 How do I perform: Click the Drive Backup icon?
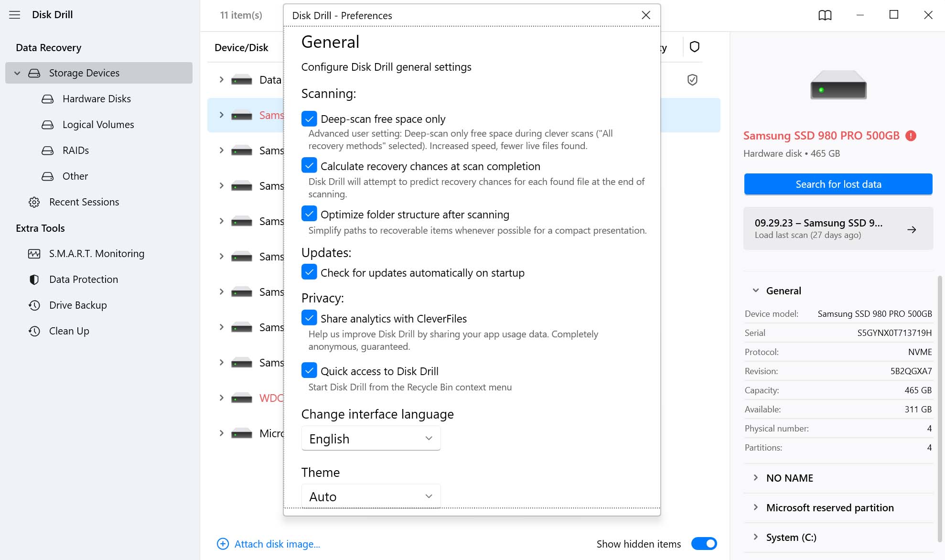34,305
